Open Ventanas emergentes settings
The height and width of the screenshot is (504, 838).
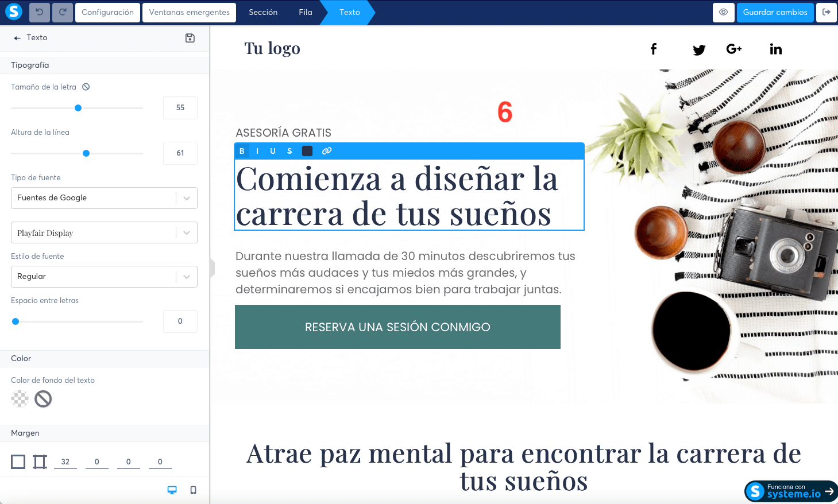pos(189,12)
